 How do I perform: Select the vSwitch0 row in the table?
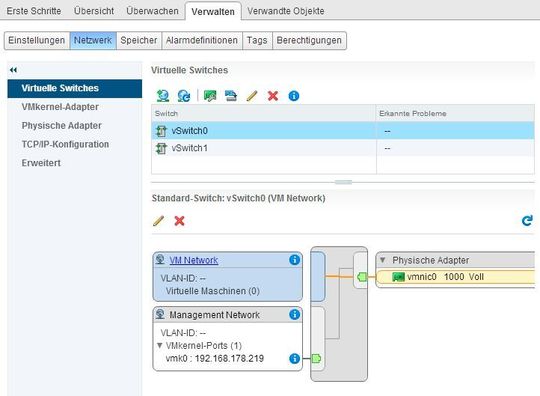pyautogui.click(x=343, y=131)
